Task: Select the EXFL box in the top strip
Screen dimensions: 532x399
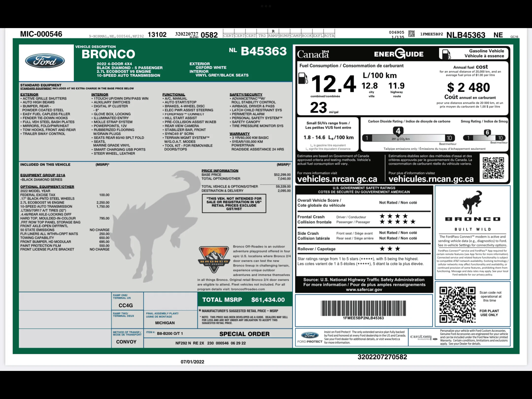Action: click(x=318, y=36)
